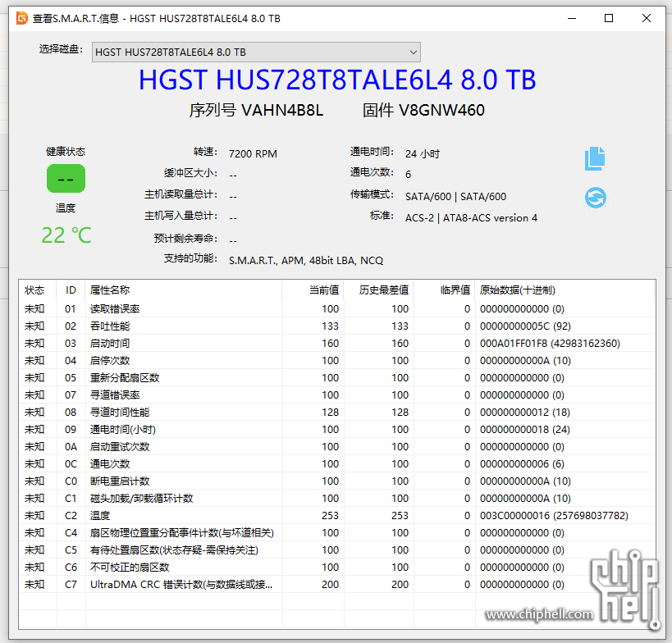Select the 读取错误率 attribute row
The width and height of the screenshot is (672, 643).
[337, 309]
